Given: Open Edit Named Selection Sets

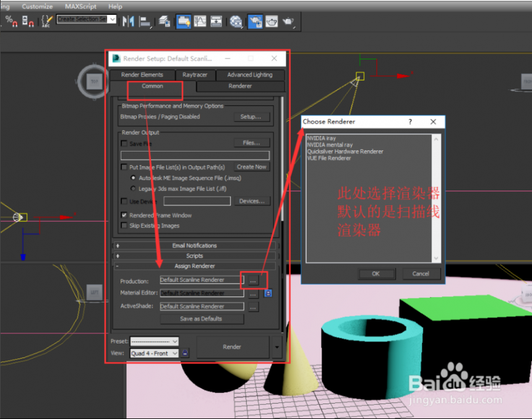Looking at the screenshot, I should pos(46,21).
